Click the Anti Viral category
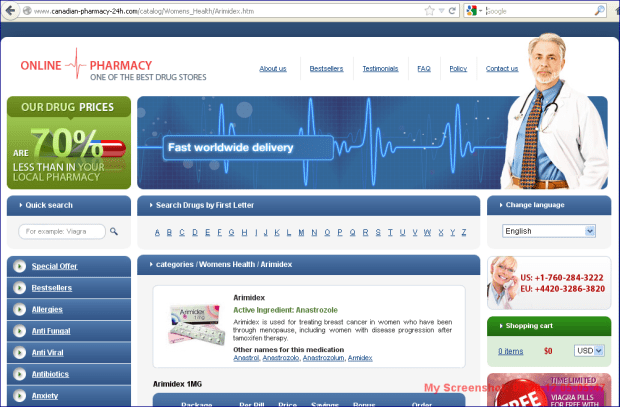 pos(48,353)
